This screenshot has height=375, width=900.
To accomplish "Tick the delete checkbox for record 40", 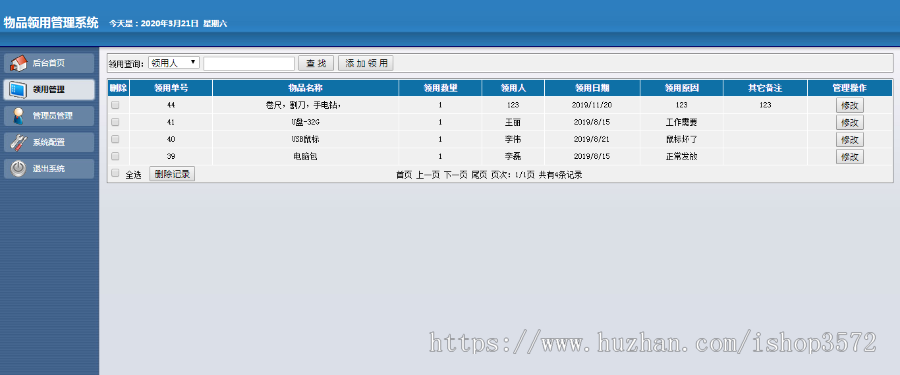I will 115,139.
